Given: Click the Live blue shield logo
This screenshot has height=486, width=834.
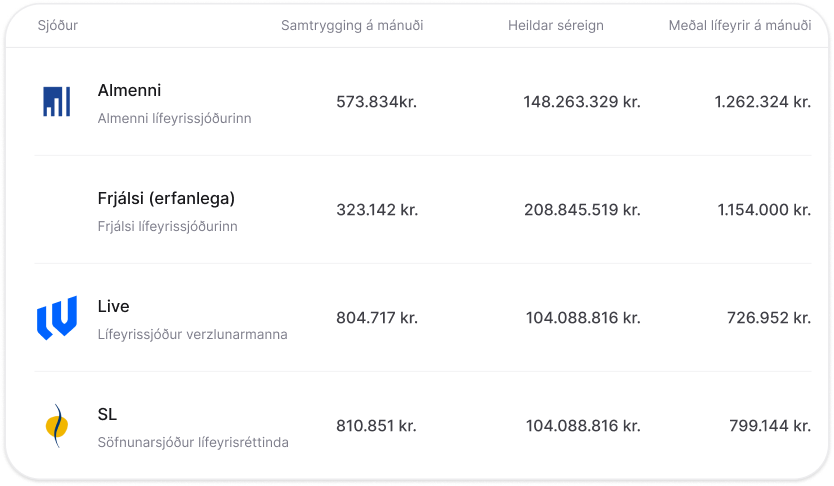Looking at the screenshot, I should point(56,318).
